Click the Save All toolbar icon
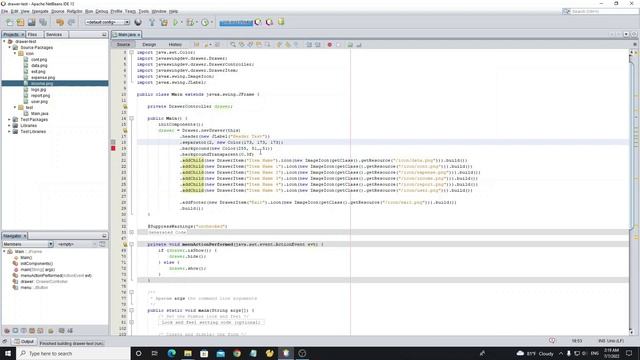 coord(43,22)
